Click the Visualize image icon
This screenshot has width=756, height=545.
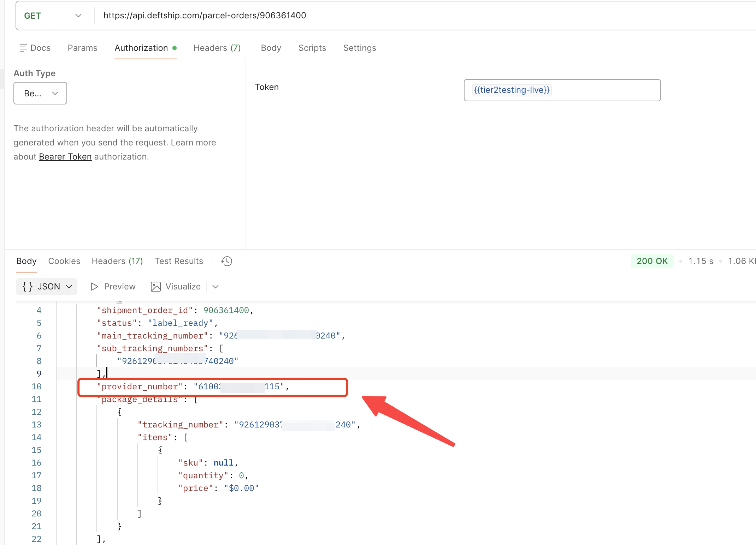click(x=156, y=287)
